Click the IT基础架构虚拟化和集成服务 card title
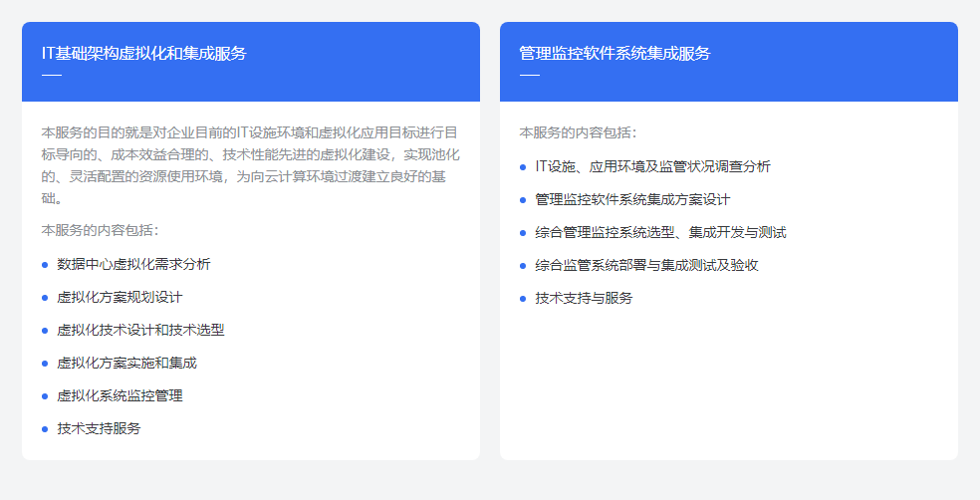This screenshot has height=500, width=980. click(x=143, y=53)
